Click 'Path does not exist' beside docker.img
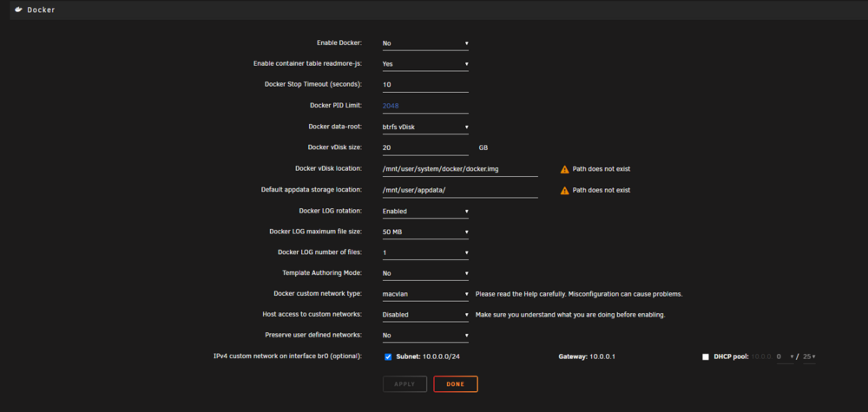 tap(602, 169)
